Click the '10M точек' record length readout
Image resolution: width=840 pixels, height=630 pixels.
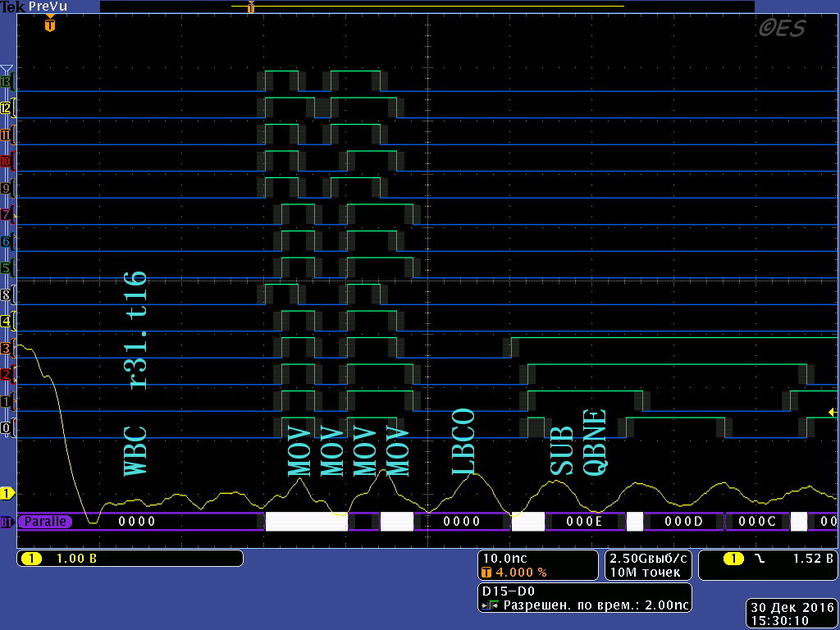[645, 572]
